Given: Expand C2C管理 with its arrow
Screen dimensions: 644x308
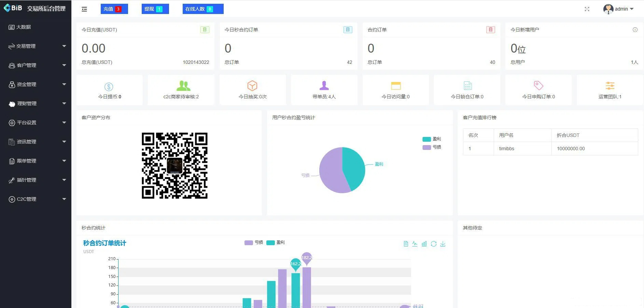Looking at the screenshot, I should coord(64,199).
